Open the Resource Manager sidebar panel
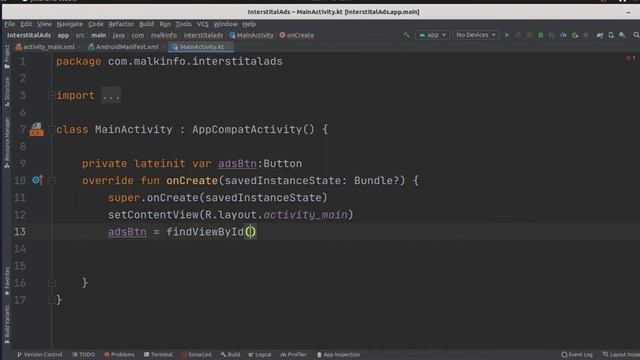Screen dimensions: 640x360 click(7, 143)
